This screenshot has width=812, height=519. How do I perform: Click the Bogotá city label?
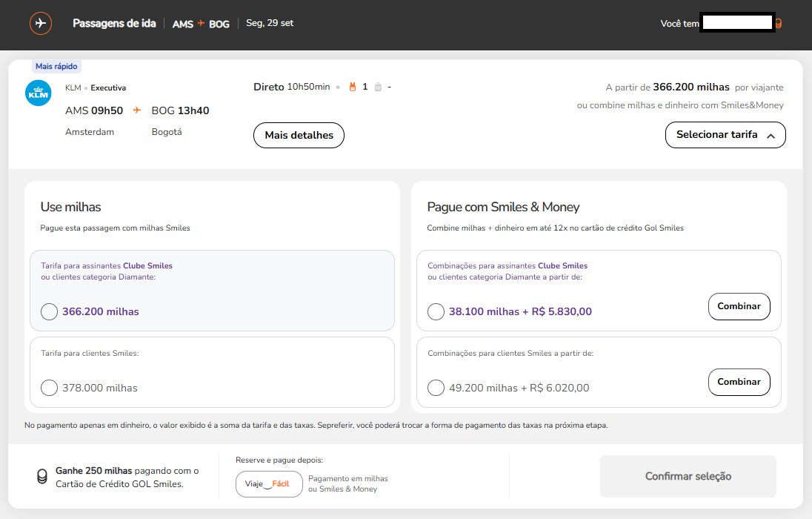167,132
